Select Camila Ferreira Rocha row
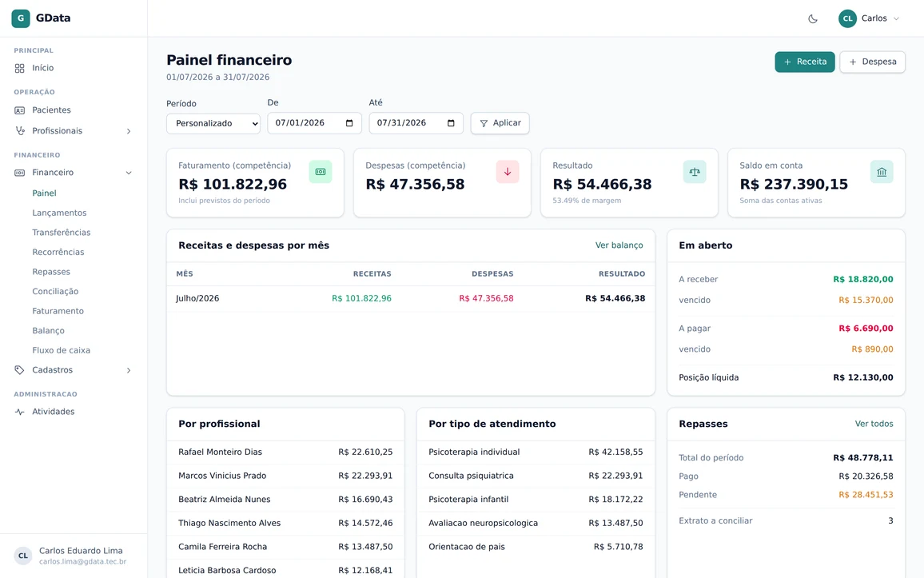The height and width of the screenshot is (578, 924). click(x=286, y=547)
